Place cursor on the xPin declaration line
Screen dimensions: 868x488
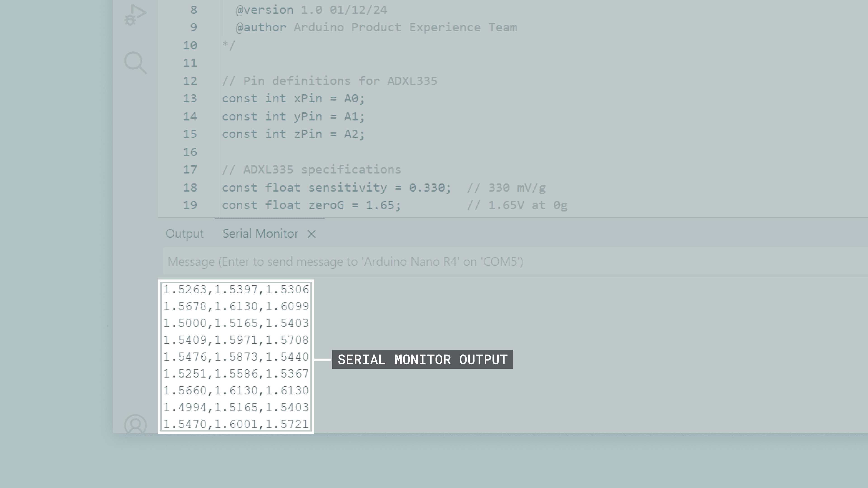coord(293,99)
